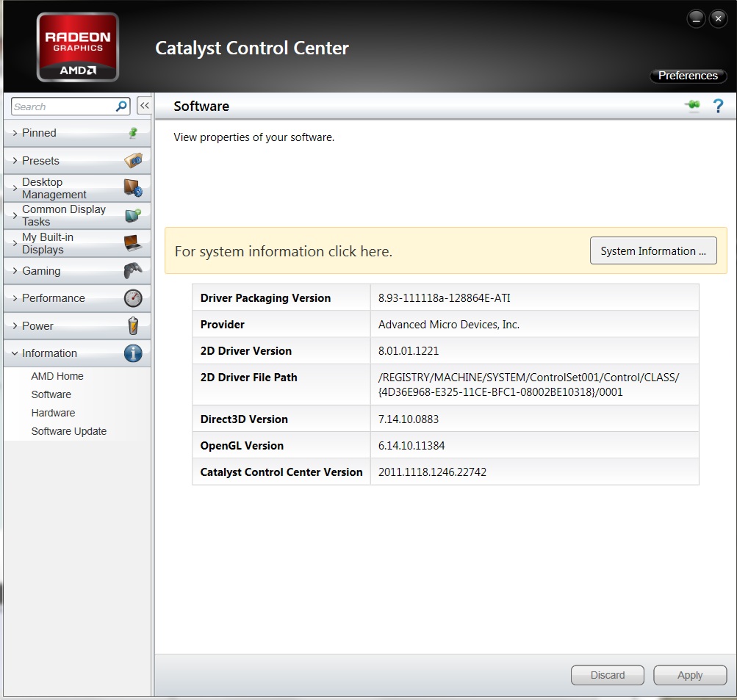
Task: Expand the My Built-in Displays section
Action: click(x=77, y=243)
